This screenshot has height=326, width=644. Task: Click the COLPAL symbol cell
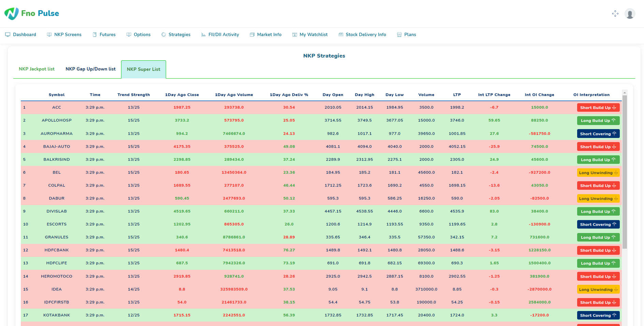click(57, 185)
